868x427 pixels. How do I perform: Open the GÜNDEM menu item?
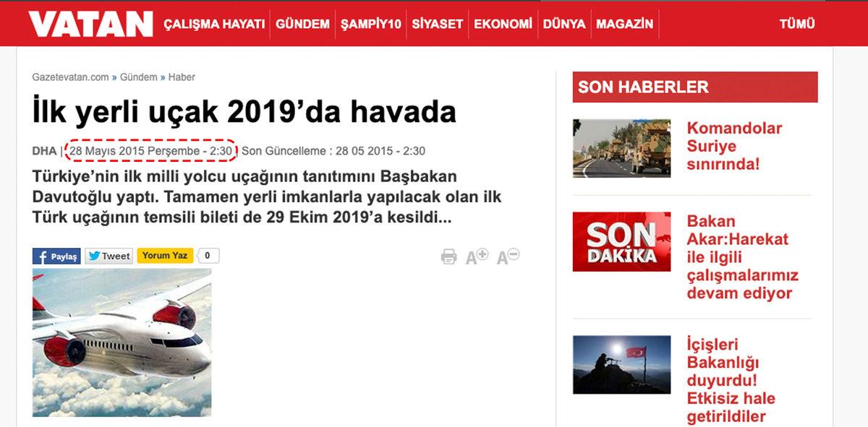click(304, 22)
